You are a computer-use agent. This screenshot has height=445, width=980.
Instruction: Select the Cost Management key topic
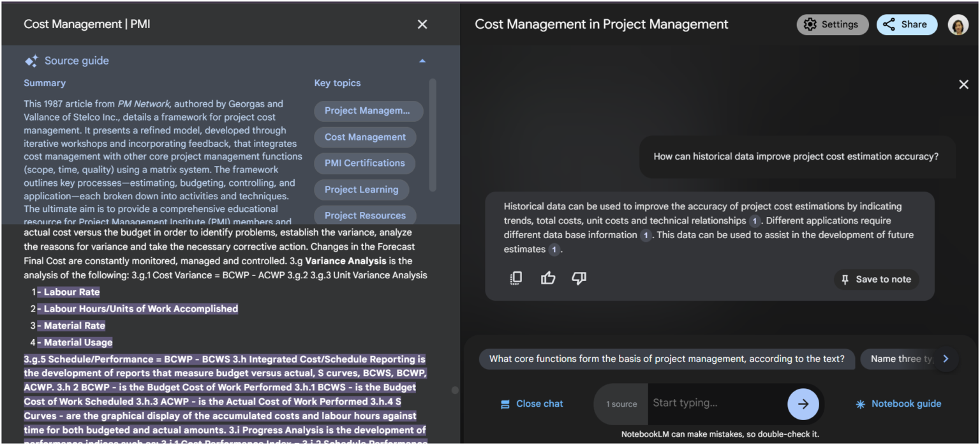pyautogui.click(x=364, y=137)
